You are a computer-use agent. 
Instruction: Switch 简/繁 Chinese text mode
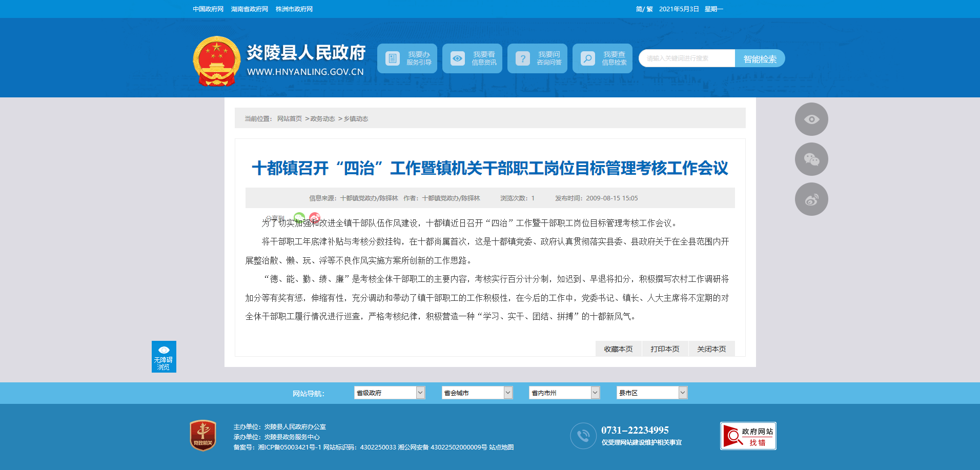(644, 9)
